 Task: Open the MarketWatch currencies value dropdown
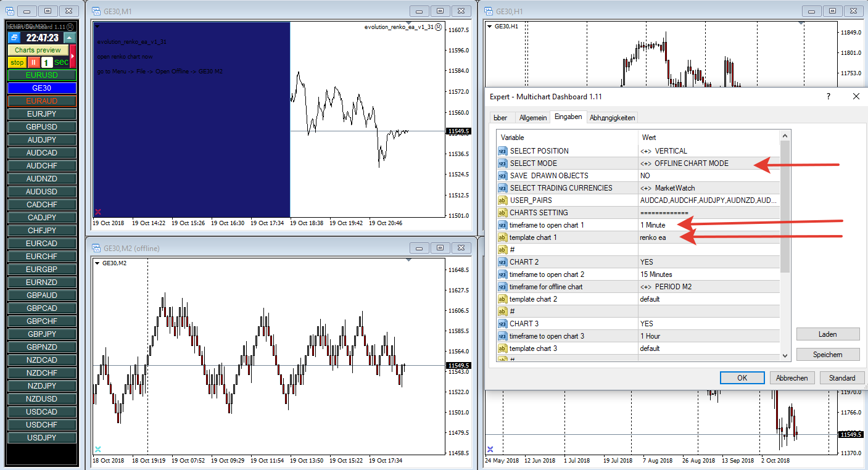(x=708, y=188)
